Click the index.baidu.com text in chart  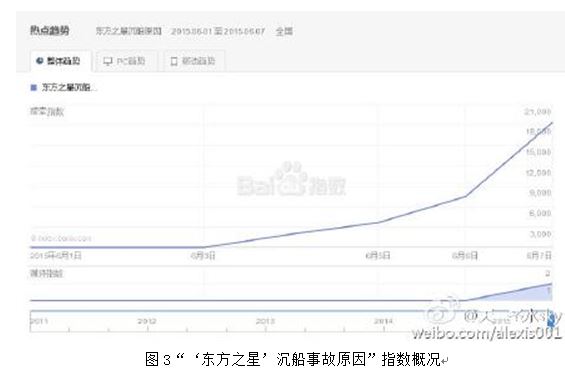tap(61, 238)
